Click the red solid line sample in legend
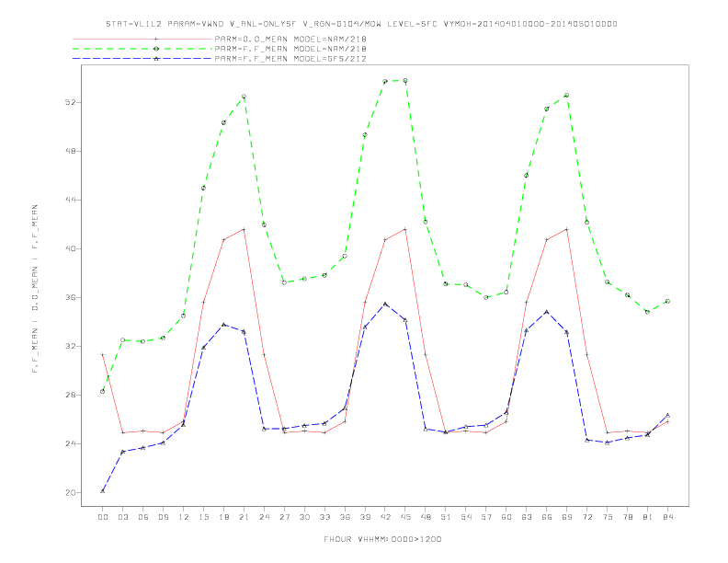The image size is (728, 563). pyautogui.click(x=142, y=39)
